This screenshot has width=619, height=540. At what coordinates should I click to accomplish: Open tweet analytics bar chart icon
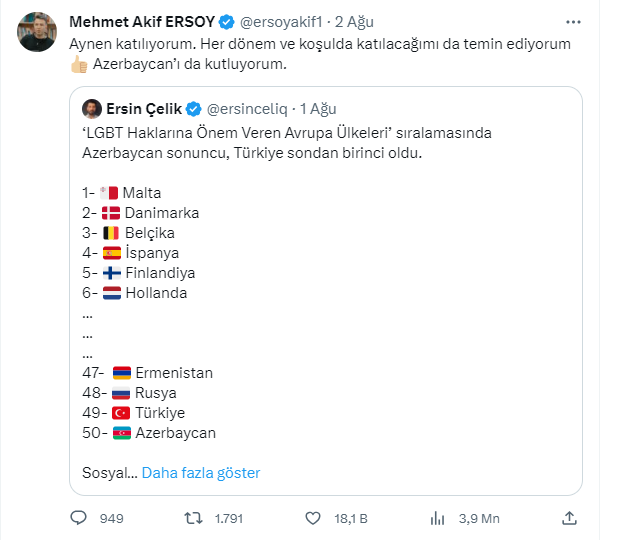437,518
